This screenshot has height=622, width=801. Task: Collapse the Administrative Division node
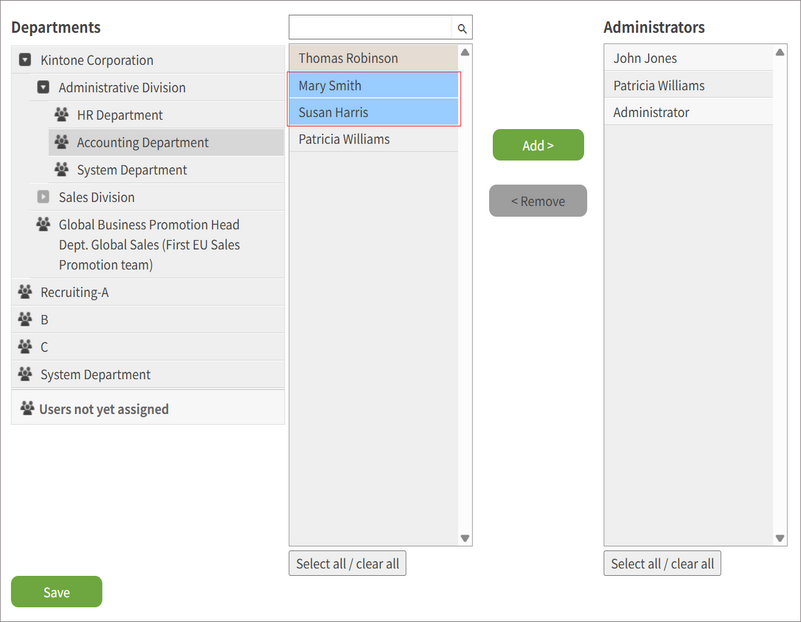(43, 87)
